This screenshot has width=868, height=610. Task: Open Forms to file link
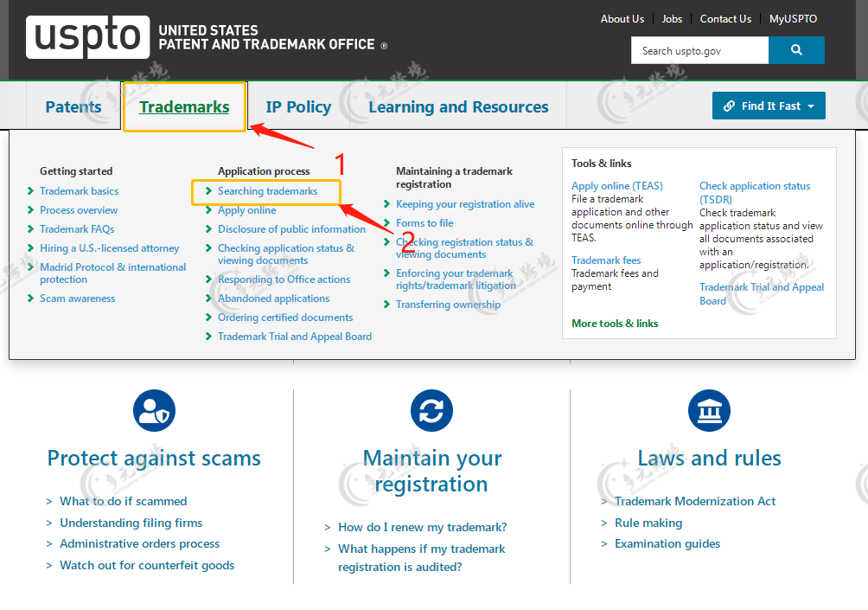(424, 222)
